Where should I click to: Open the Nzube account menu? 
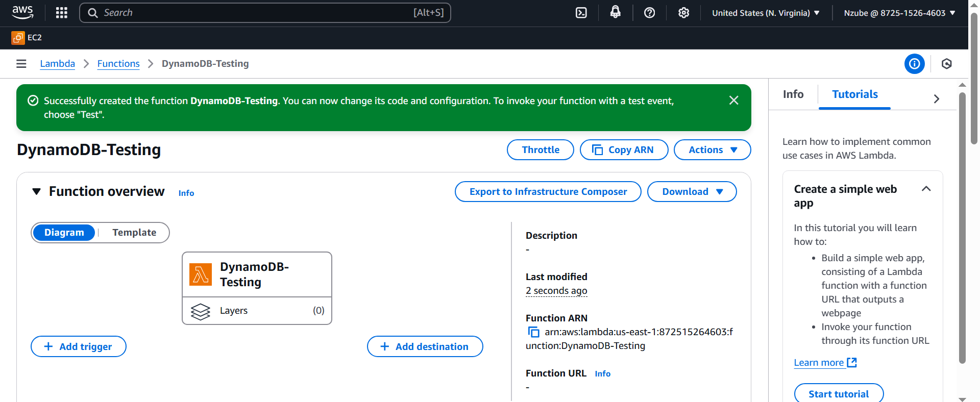pyautogui.click(x=899, y=13)
